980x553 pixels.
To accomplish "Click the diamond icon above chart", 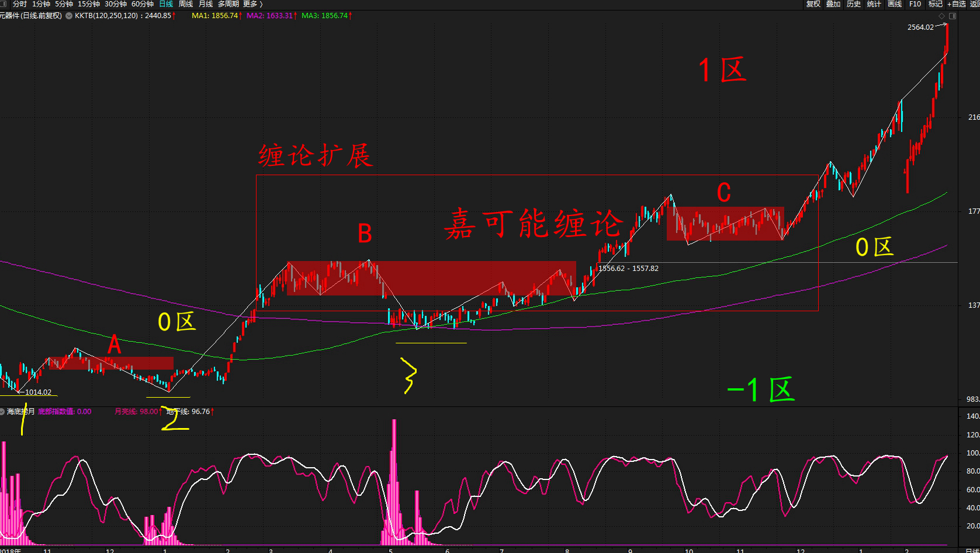I will point(941,16).
